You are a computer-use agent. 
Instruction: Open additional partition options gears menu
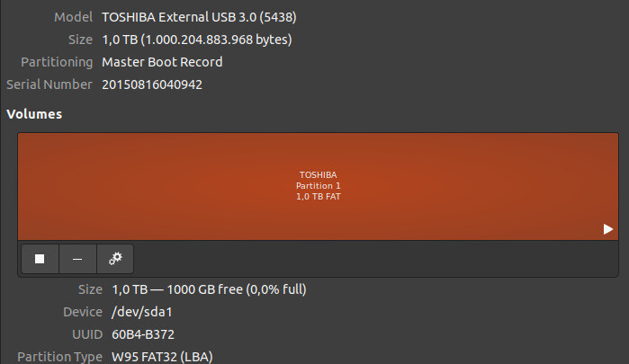(x=115, y=259)
